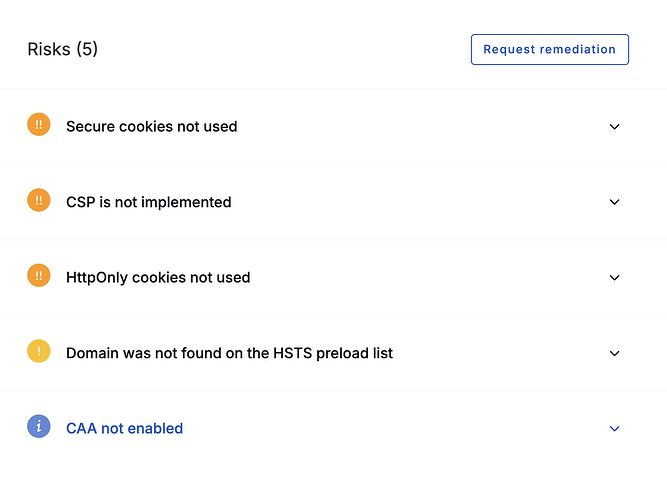Screen dimensions: 667x500
Task: Click the Risks (5) heading
Action: (x=62, y=49)
